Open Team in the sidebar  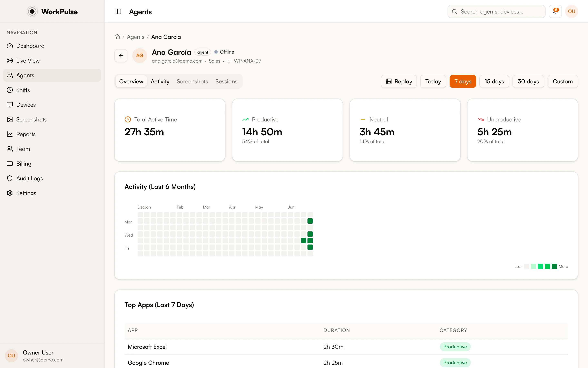coord(52,149)
